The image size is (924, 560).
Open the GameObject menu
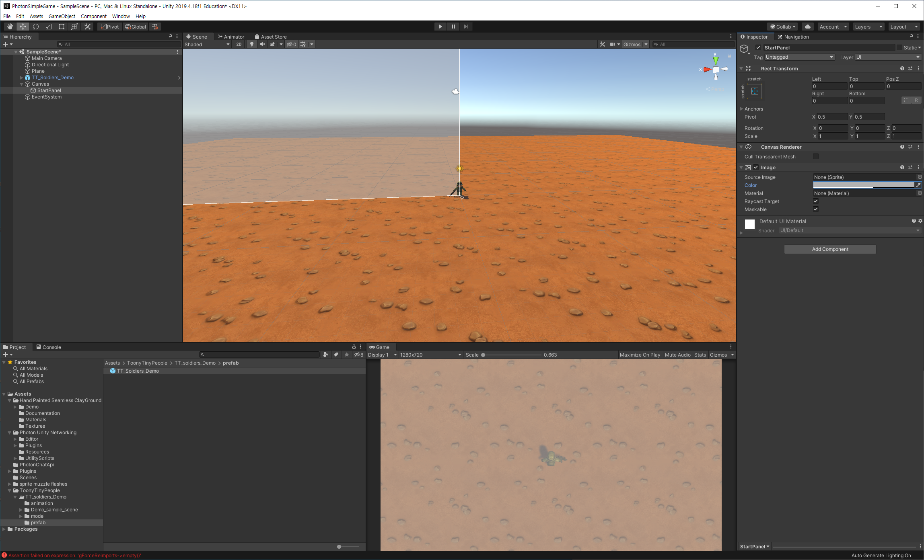click(x=62, y=16)
